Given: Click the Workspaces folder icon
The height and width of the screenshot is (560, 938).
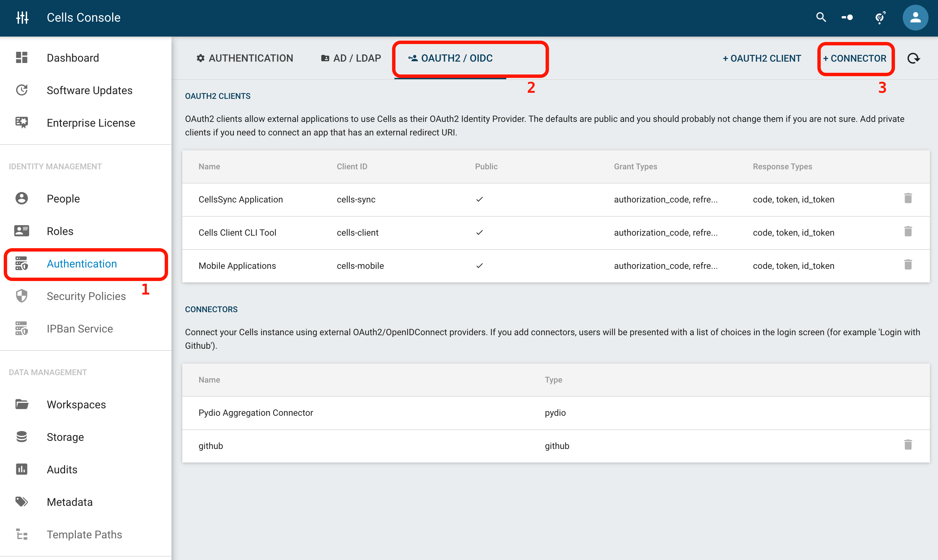Looking at the screenshot, I should [22, 404].
